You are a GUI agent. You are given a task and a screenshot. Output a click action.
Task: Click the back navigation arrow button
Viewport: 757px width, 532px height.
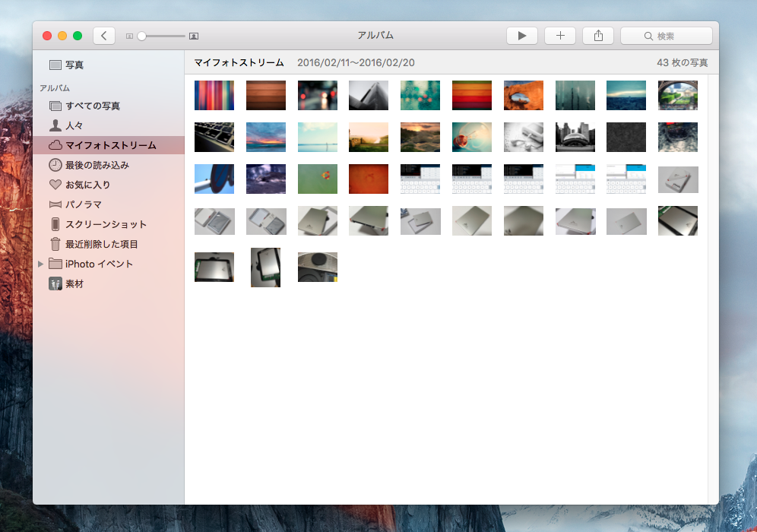tap(104, 36)
